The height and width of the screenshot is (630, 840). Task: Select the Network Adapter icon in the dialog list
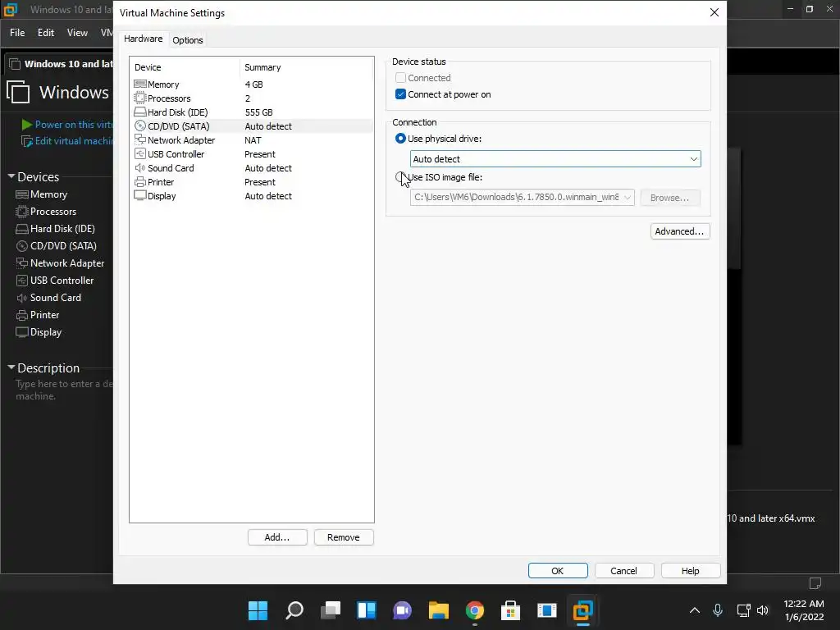pos(139,139)
